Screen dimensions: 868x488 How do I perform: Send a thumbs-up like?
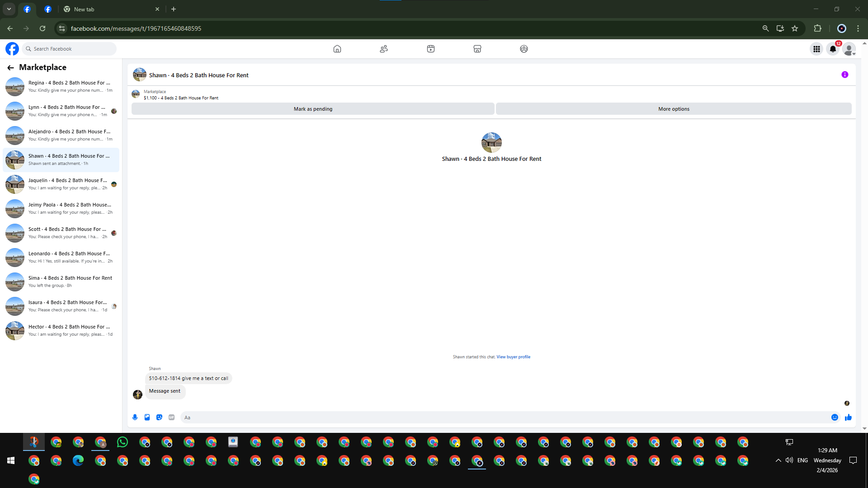pos(848,418)
